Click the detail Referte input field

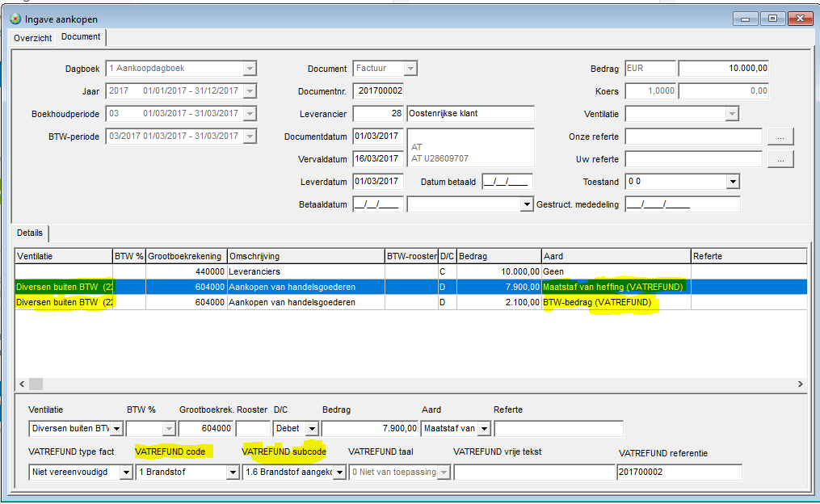(558, 429)
